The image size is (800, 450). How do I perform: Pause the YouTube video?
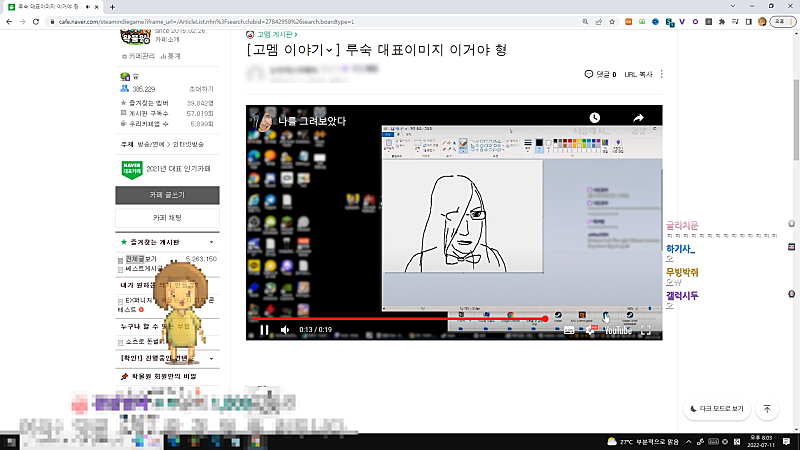(x=264, y=329)
